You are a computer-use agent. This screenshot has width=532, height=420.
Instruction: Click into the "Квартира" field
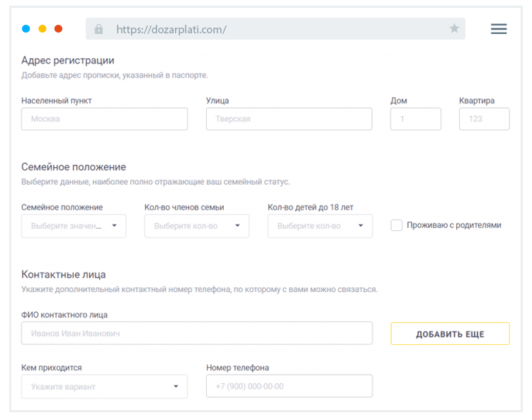484,119
